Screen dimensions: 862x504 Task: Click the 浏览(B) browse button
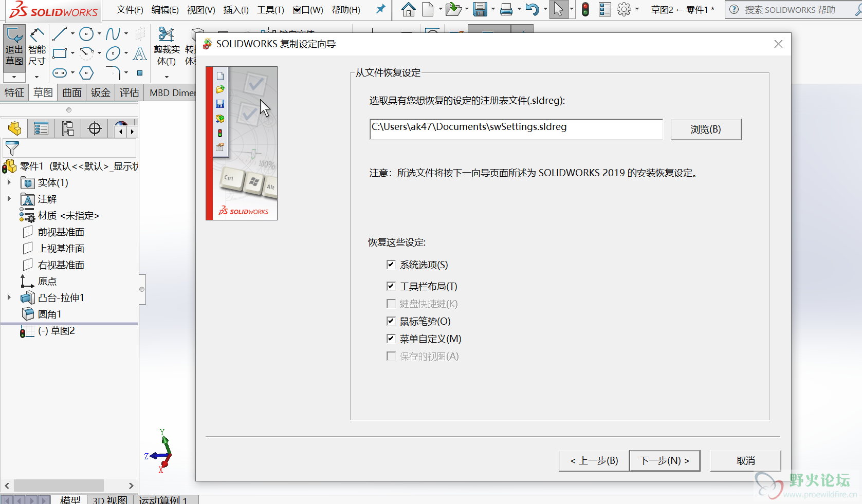click(706, 129)
